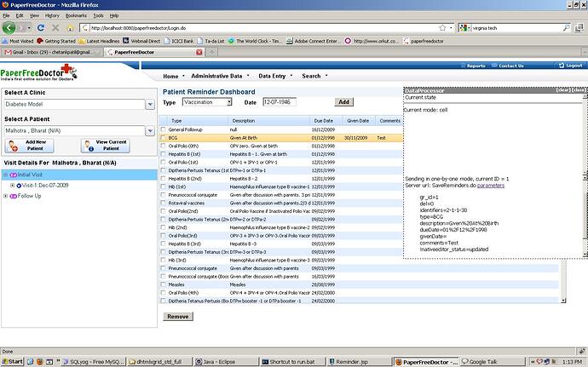Open The World Clock bookmark

click(x=255, y=41)
